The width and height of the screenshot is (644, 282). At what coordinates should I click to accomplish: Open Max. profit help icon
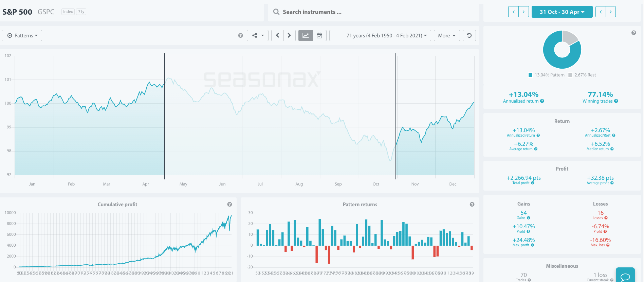(x=532, y=245)
